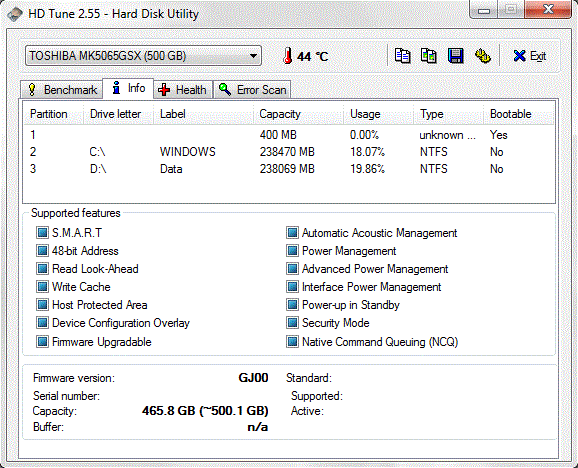Open the options settings icon
The image size is (578, 468).
(x=483, y=56)
